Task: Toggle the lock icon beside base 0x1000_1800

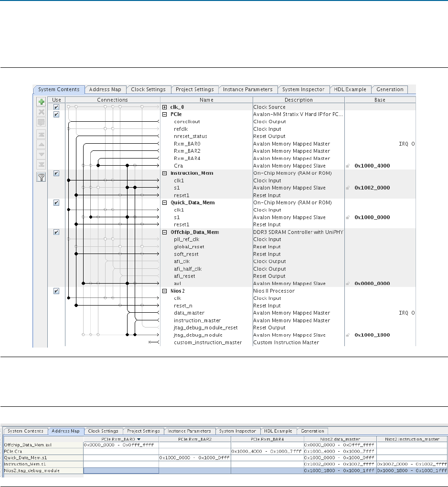Action: click(x=348, y=335)
